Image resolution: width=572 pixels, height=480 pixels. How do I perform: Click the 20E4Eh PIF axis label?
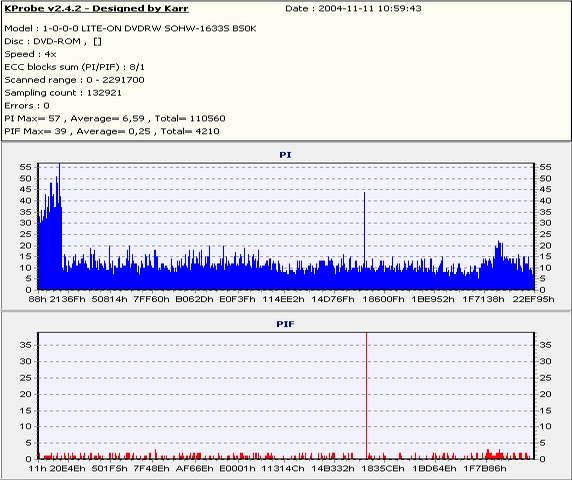pyautogui.click(x=67, y=468)
